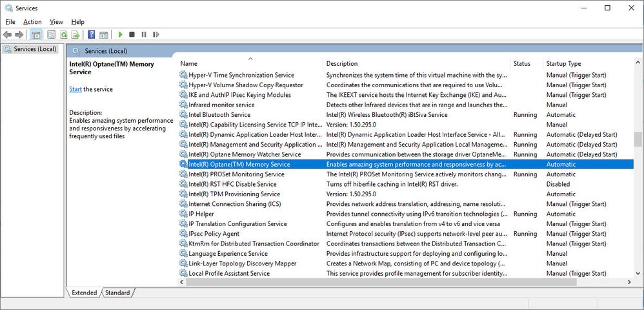Click the green Start Service icon
The height and width of the screenshot is (310, 644).
click(120, 34)
